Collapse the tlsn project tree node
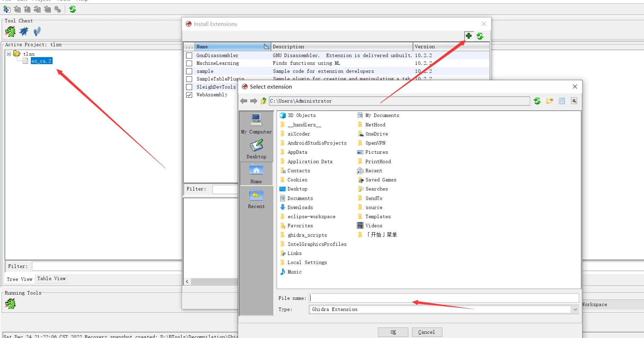644x338 pixels. (9, 54)
